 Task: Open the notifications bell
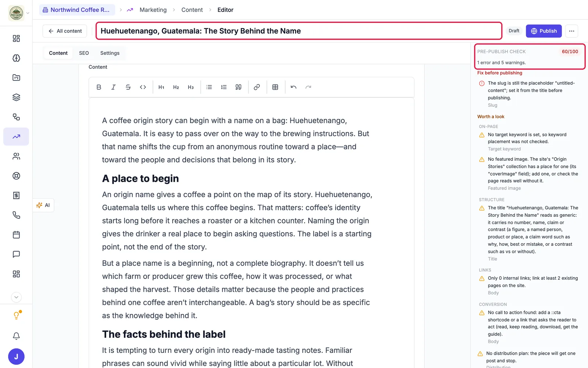pyautogui.click(x=16, y=336)
